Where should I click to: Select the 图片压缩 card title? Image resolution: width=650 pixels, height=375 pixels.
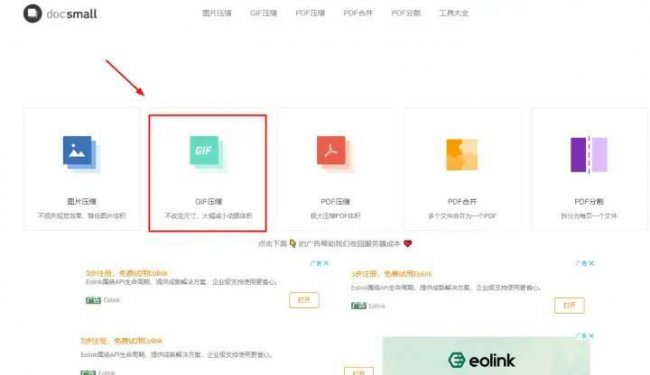point(82,201)
